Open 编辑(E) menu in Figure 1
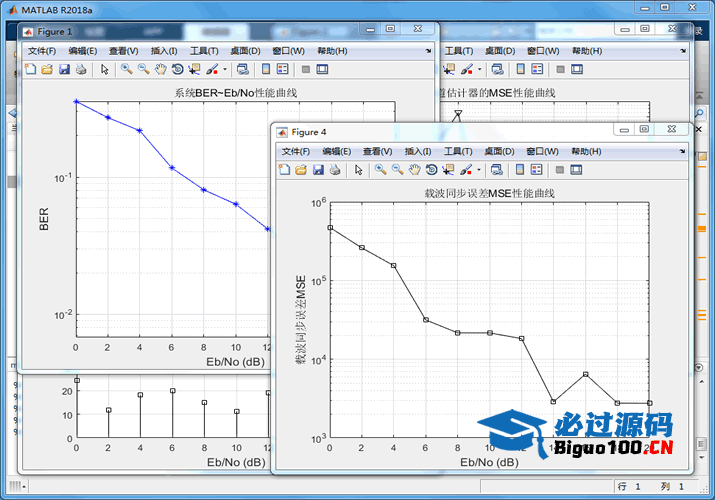 pos(83,51)
